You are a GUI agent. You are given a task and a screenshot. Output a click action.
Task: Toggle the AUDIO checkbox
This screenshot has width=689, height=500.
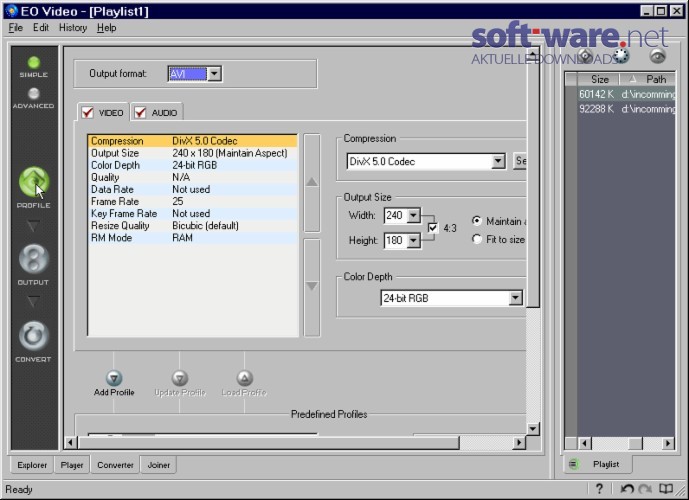pyautogui.click(x=140, y=112)
